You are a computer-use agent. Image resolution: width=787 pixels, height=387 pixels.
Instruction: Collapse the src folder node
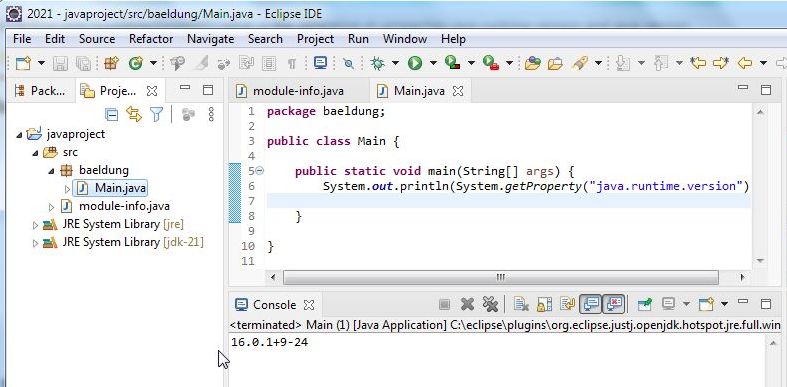click(x=35, y=153)
